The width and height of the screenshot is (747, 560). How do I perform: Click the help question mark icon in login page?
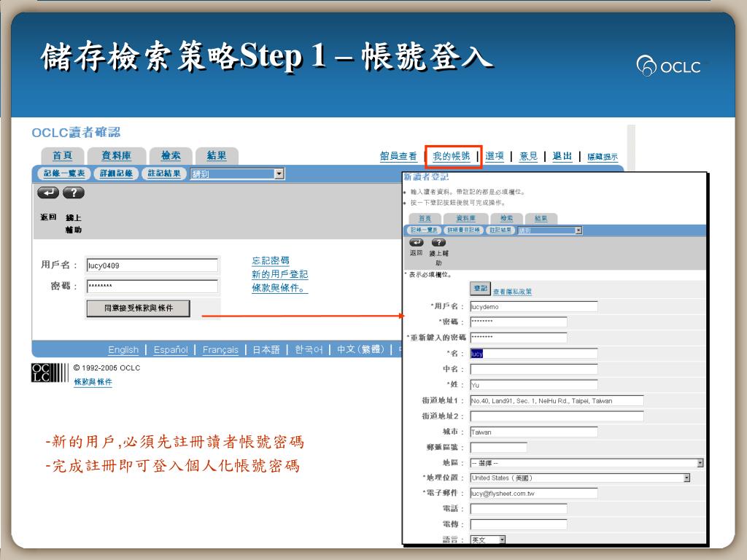coord(74,192)
